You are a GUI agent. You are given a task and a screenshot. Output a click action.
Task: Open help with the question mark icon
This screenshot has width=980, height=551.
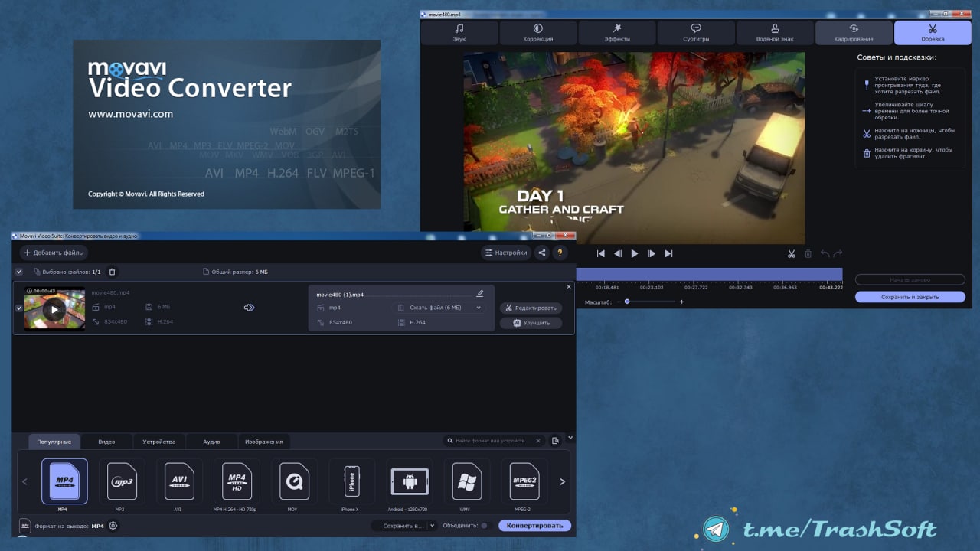[x=560, y=253]
